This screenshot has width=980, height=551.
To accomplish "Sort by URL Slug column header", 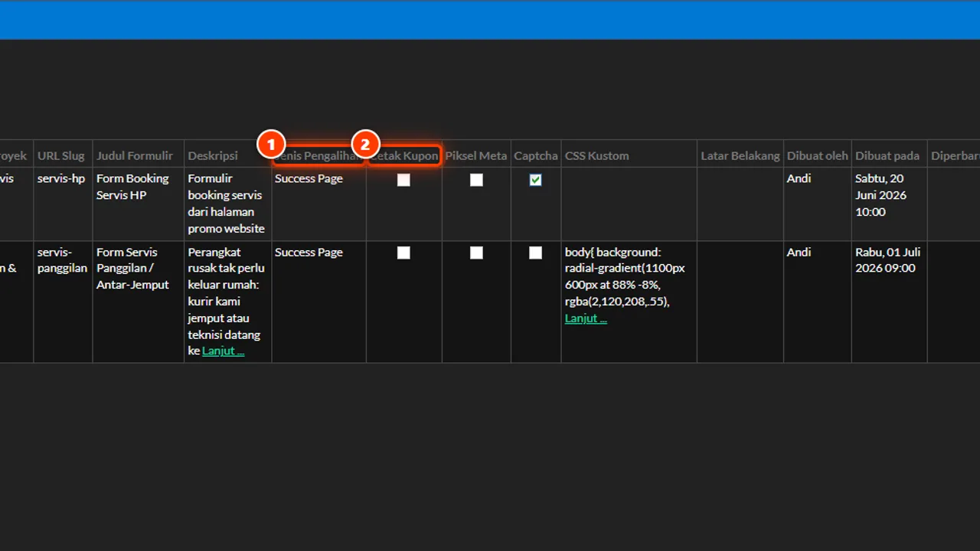I will tap(61, 155).
